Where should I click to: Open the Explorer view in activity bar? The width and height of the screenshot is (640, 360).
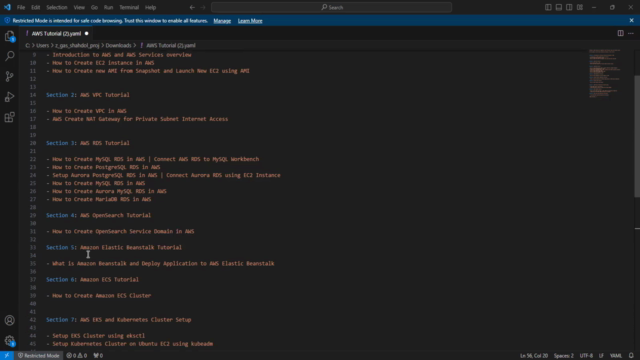click(9, 36)
